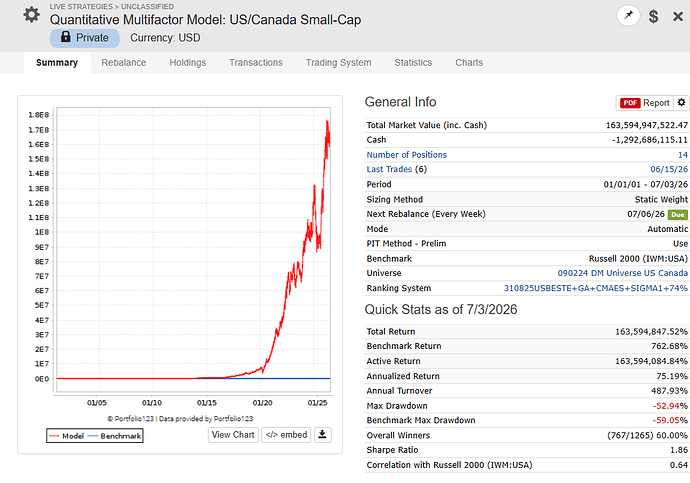Go to the Transactions tab
690x483 pixels.
[x=256, y=62]
